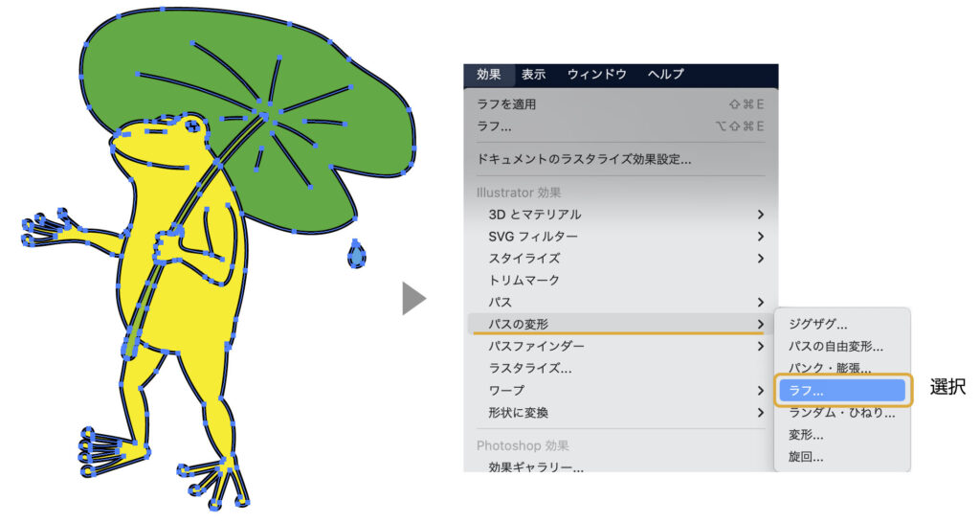
Task: Expand the パスファインダー submenu arrow
Action: (761, 346)
